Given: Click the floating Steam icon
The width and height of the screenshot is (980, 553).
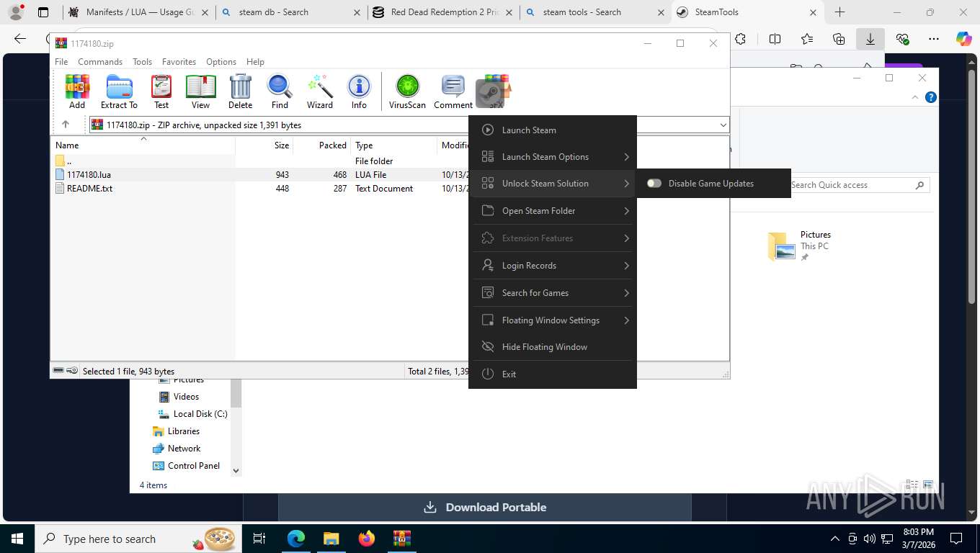Looking at the screenshot, I should pyautogui.click(x=490, y=93).
